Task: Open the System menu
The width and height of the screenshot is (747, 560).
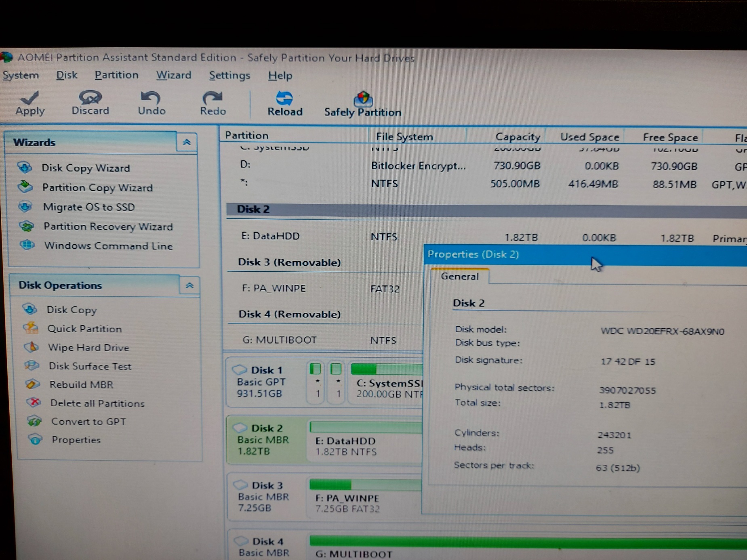Action: pyautogui.click(x=21, y=75)
